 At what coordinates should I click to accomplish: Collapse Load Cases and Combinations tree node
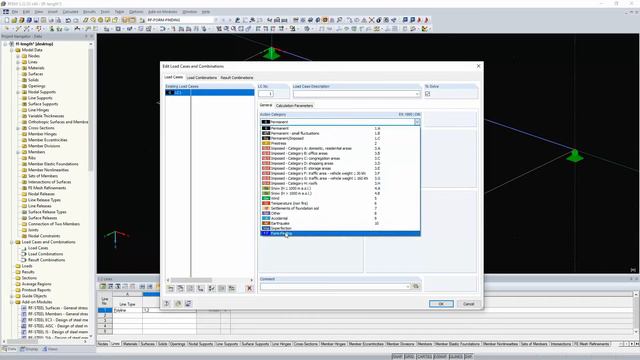pos(12,242)
